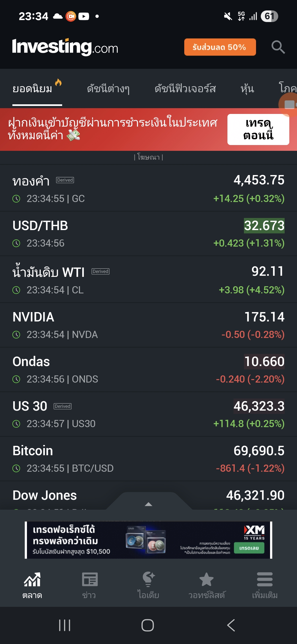Open the NVIDIA quote row

pyautogui.click(x=148, y=325)
